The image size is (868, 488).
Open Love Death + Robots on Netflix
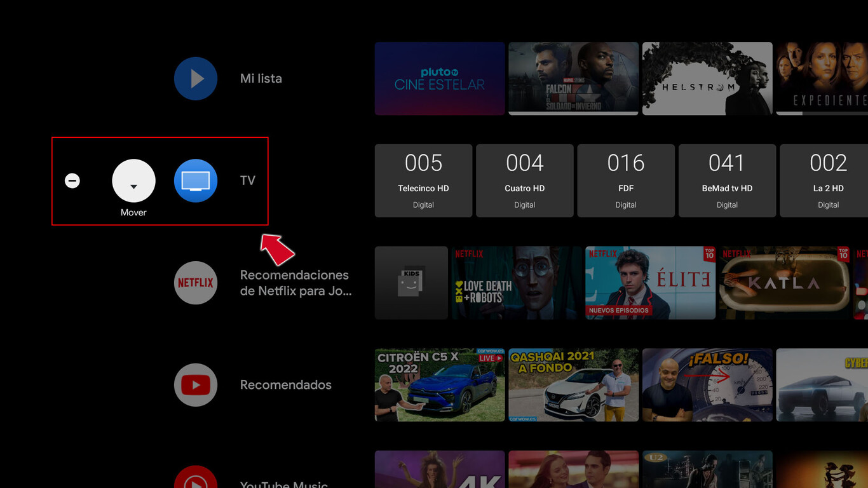click(x=517, y=283)
